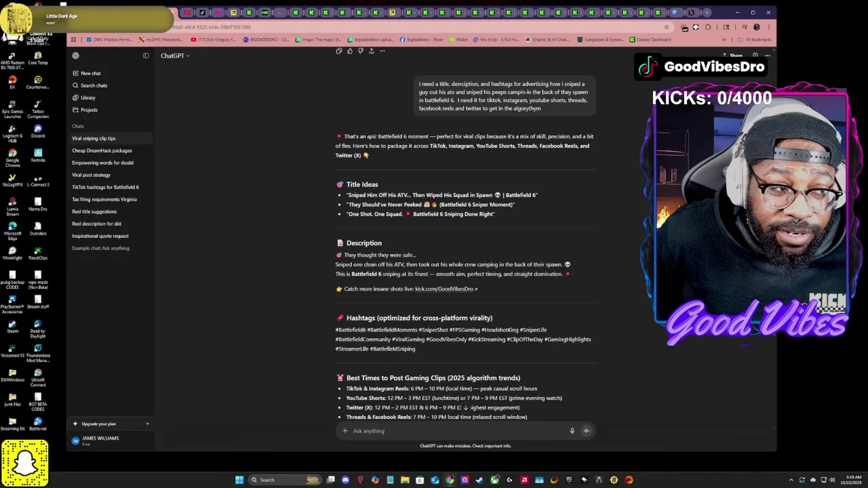
Task: Open the kick.com/GoodVibesDro link
Action: 446,289
